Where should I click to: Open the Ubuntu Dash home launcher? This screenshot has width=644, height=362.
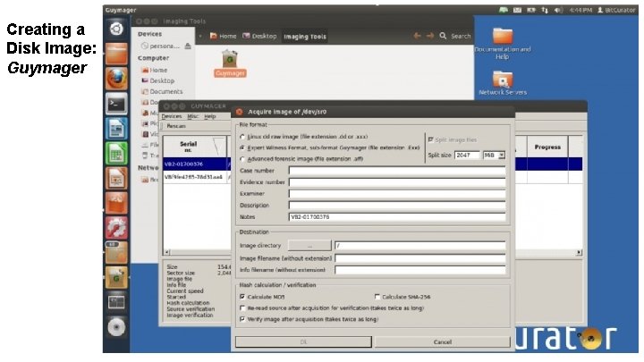(x=116, y=29)
